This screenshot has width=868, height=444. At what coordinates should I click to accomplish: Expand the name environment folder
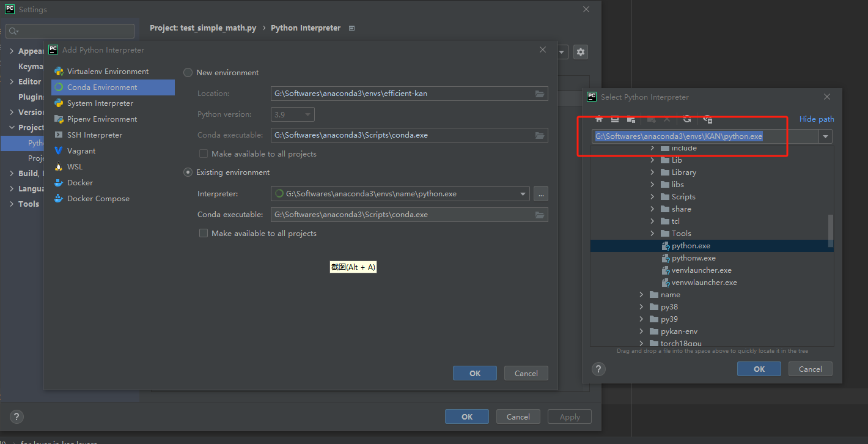tap(641, 295)
